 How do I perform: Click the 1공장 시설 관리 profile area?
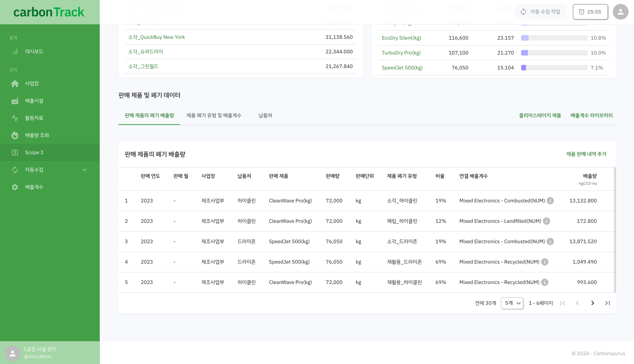(50, 353)
